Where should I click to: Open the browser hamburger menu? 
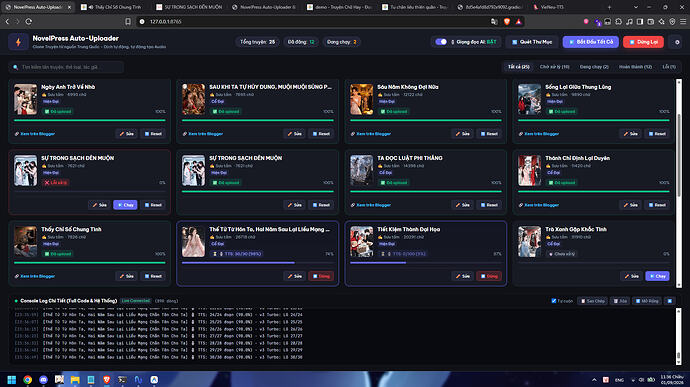(x=683, y=22)
